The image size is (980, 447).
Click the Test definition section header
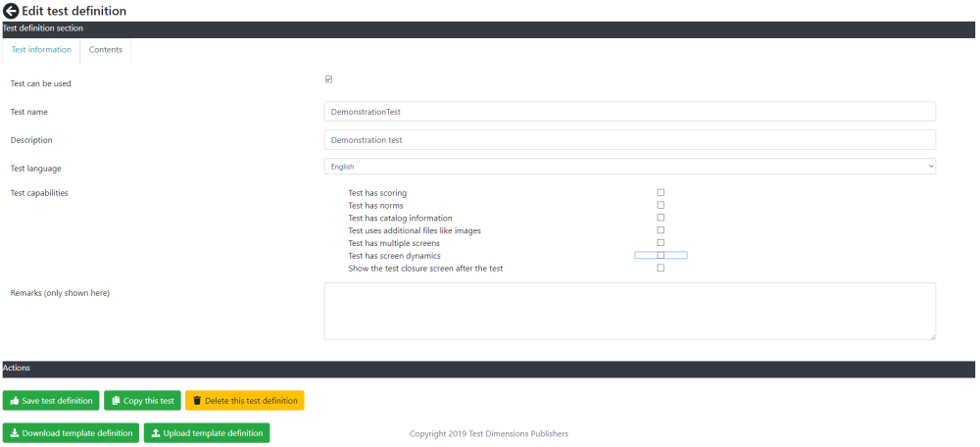(x=489, y=29)
